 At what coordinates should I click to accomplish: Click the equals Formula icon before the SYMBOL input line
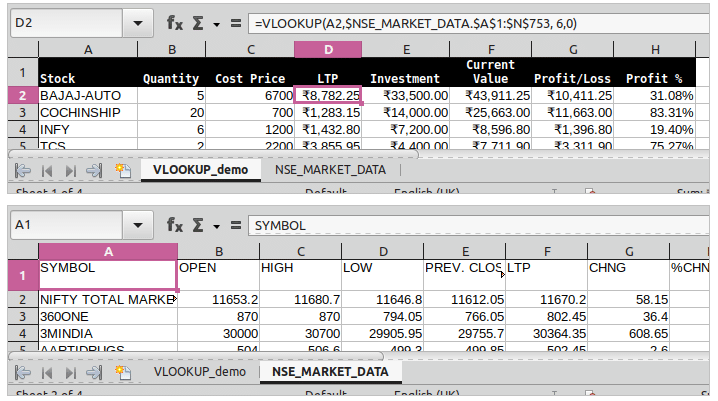[236, 225]
